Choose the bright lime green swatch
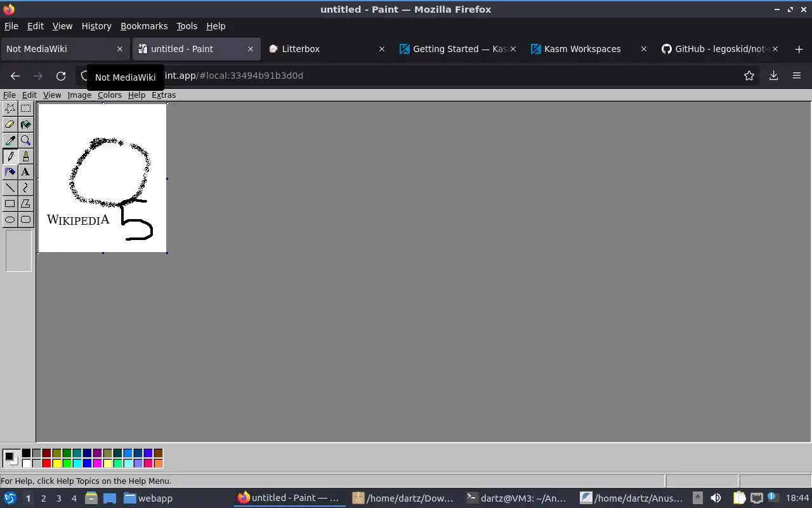 (x=67, y=464)
